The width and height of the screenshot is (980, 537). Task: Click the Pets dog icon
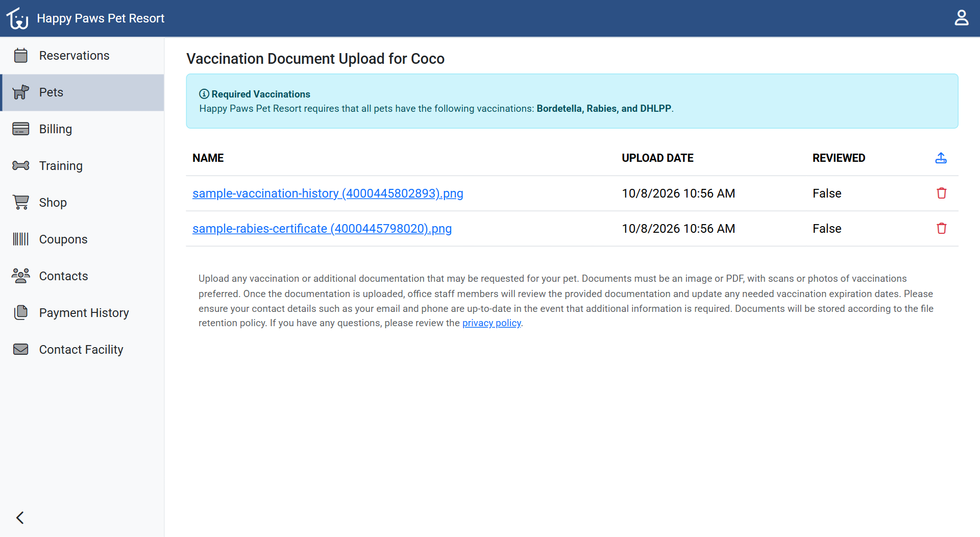21,92
